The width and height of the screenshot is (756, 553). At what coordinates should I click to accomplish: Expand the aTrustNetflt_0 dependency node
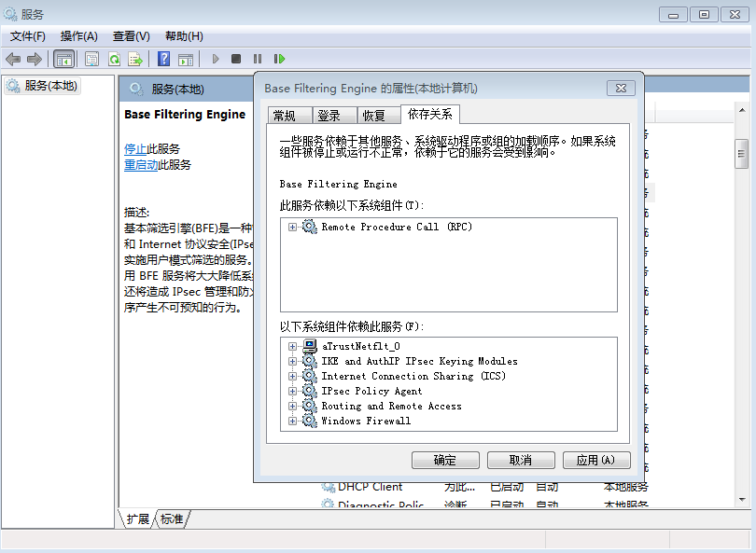tap(292, 346)
